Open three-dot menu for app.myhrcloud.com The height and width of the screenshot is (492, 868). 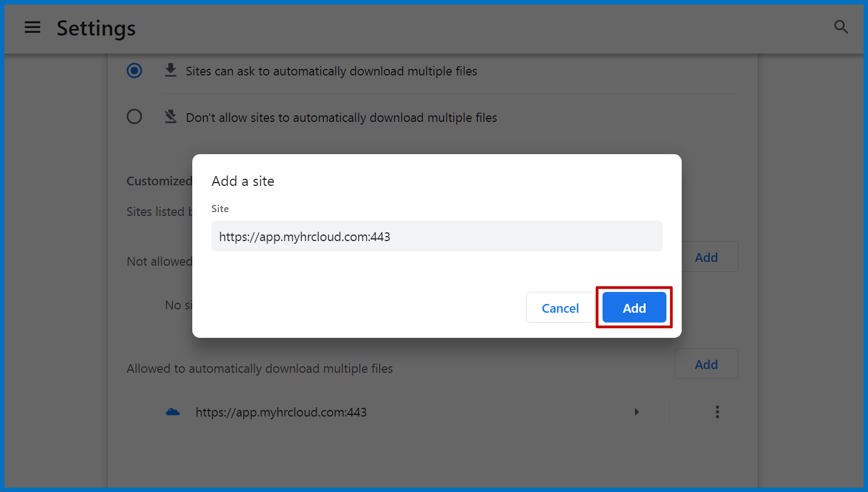(717, 412)
